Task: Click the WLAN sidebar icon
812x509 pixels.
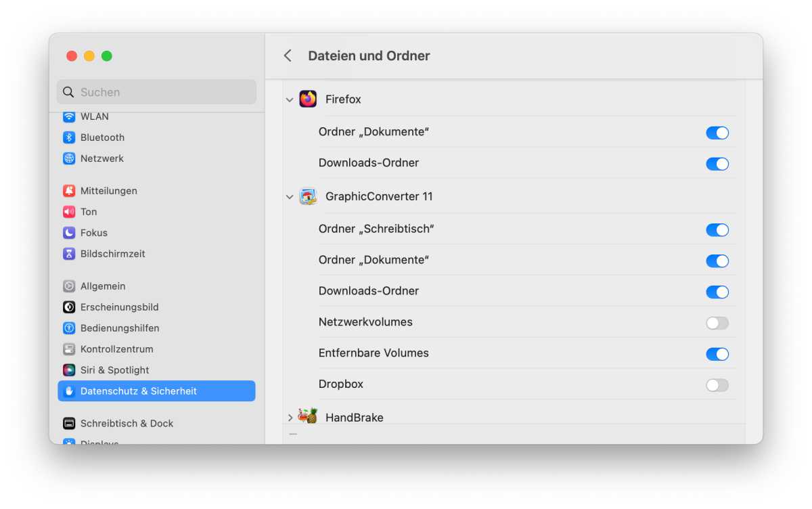Action: click(x=69, y=116)
